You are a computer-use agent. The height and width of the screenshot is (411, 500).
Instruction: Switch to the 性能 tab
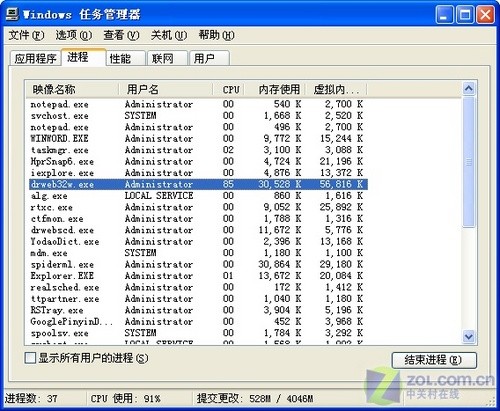coord(126,59)
